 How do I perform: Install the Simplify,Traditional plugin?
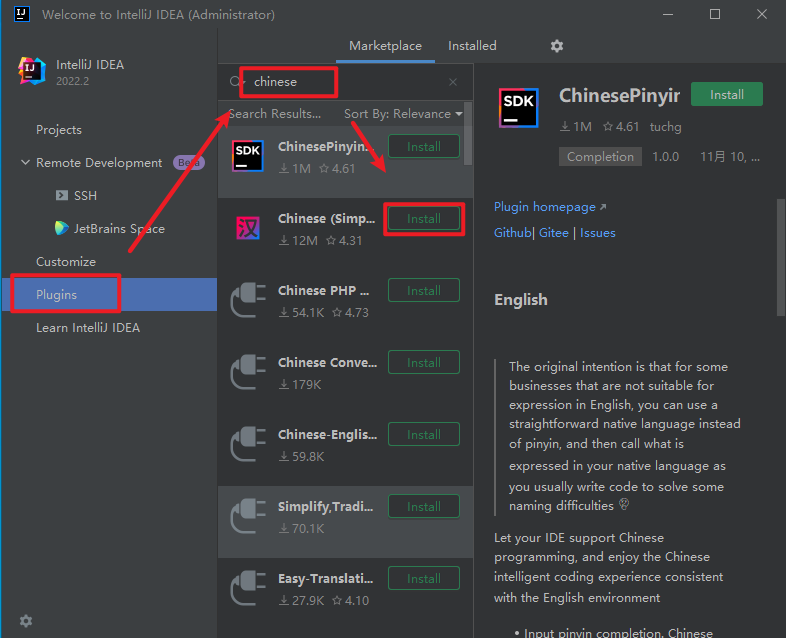424,507
